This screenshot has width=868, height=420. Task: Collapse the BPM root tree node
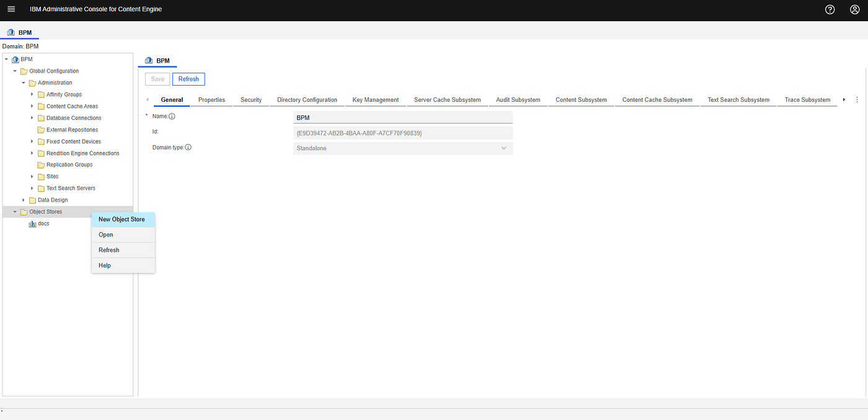point(6,60)
